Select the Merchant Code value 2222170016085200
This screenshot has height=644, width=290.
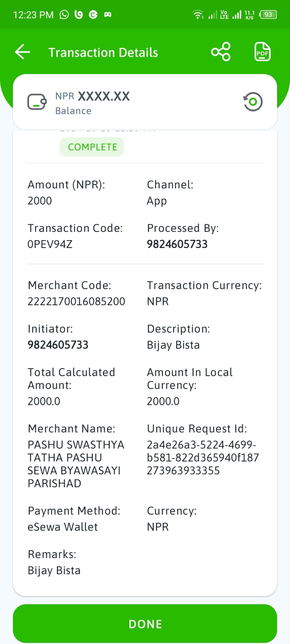pyautogui.click(x=76, y=301)
